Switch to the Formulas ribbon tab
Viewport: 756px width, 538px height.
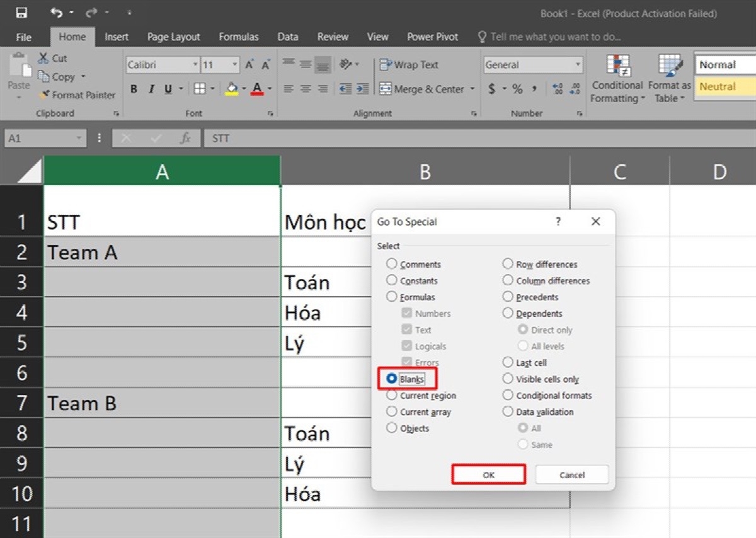239,37
